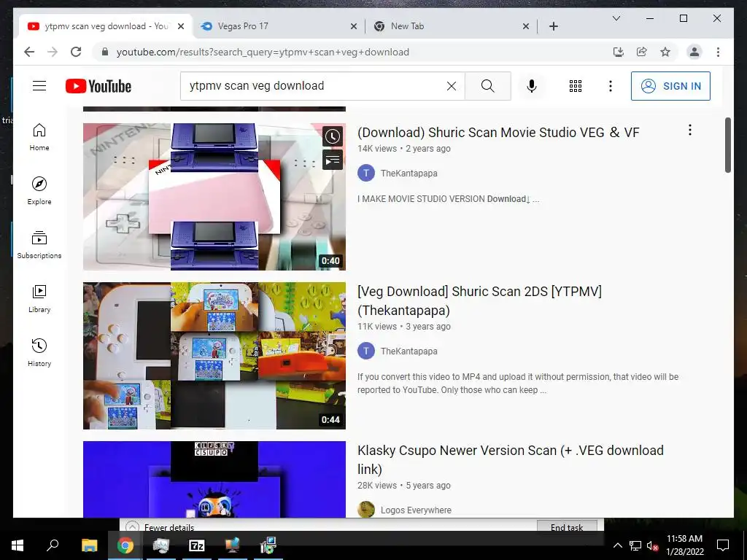Image resolution: width=747 pixels, height=560 pixels.
Task: Reload the page
Action: click(x=76, y=52)
